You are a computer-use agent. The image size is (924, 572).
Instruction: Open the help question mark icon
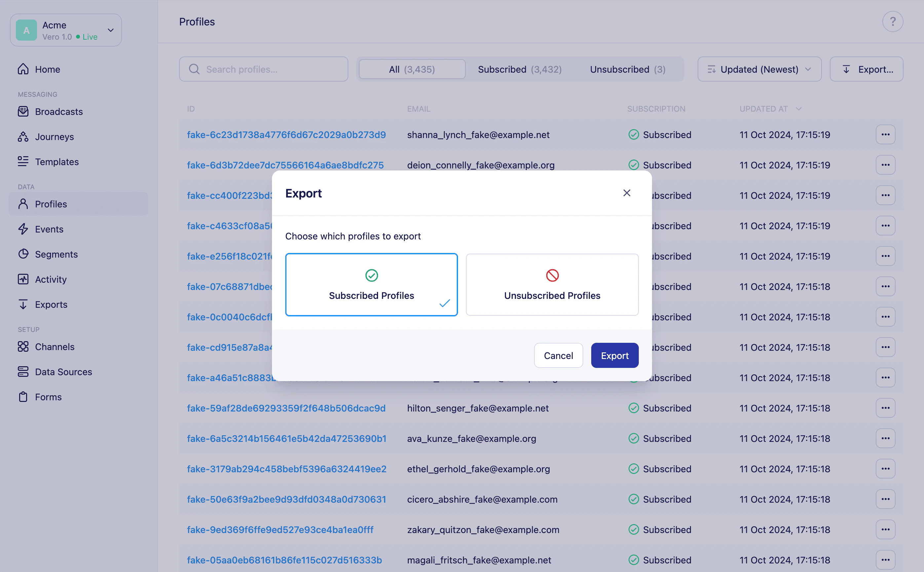(893, 21)
